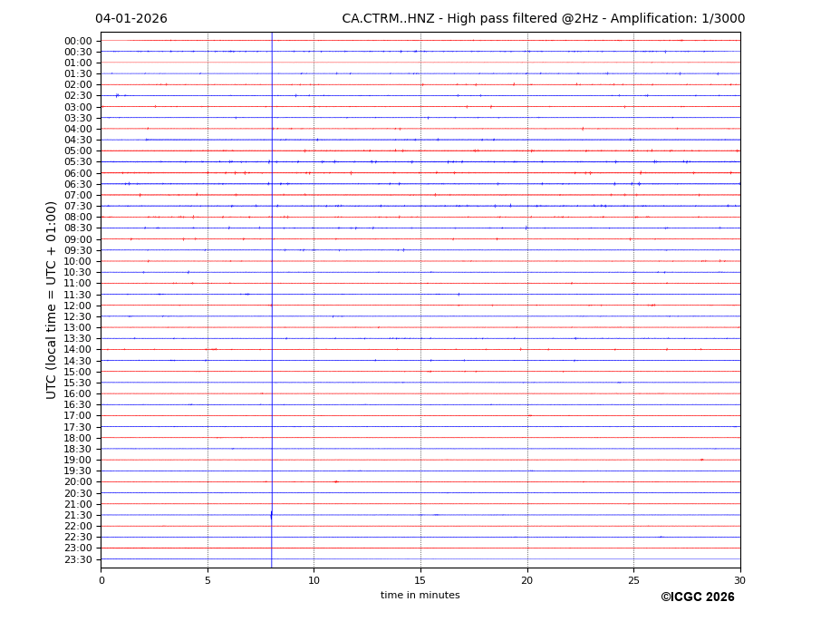Screen dimensions: 840x631
Task: Click the x-axis tick labeled 30
Action: [x=739, y=580]
